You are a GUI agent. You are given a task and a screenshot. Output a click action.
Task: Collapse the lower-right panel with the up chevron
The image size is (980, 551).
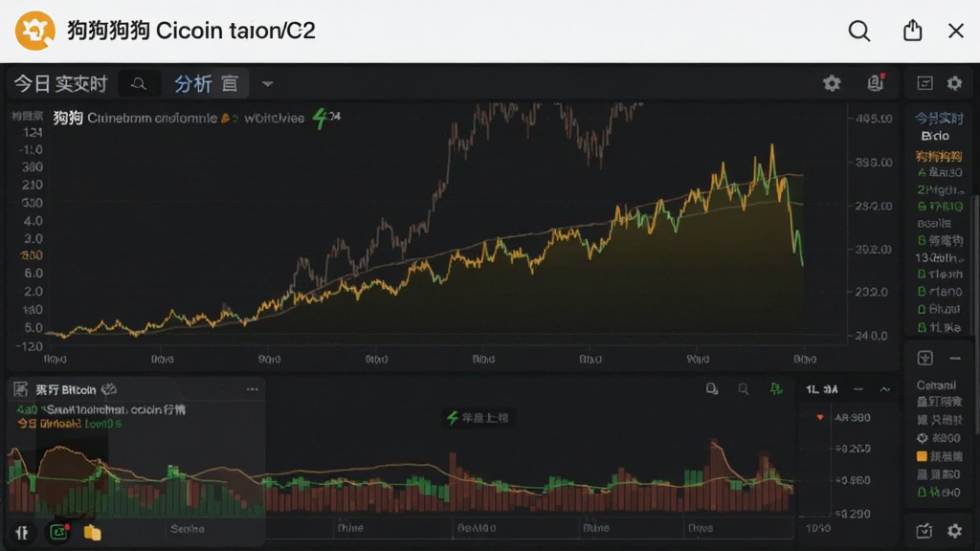point(885,389)
